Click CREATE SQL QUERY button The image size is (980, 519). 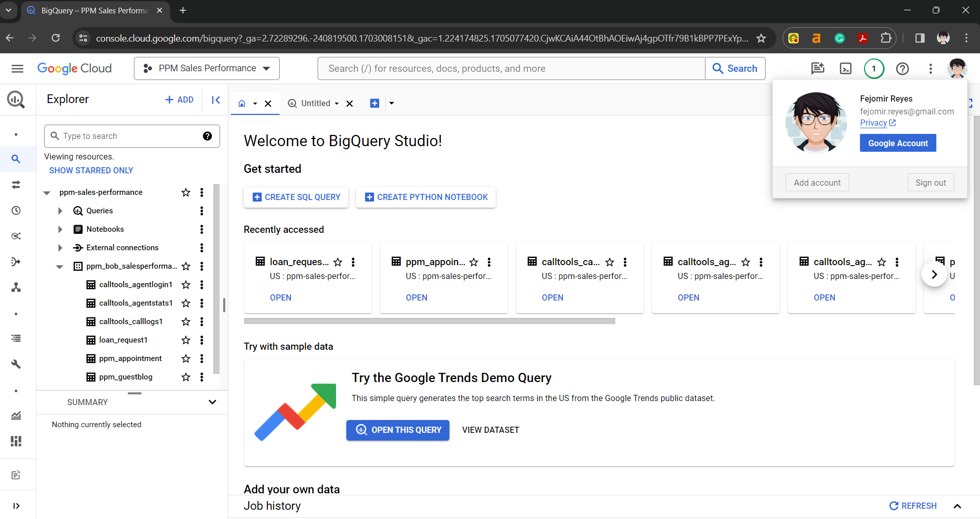point(296,197)
